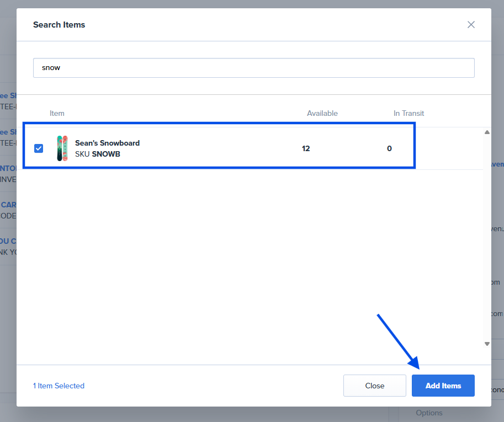Click the In Transit column header
Image resolution: width=504 pixels, height=422 pixels.
(x=408, y=113)
